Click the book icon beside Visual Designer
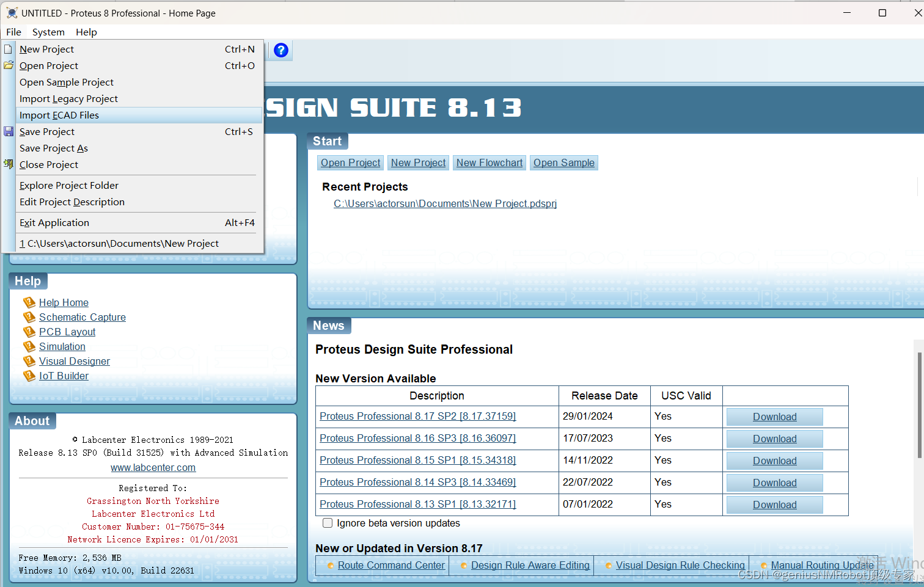This screenshot has width=924, height=587. (29, 361)
